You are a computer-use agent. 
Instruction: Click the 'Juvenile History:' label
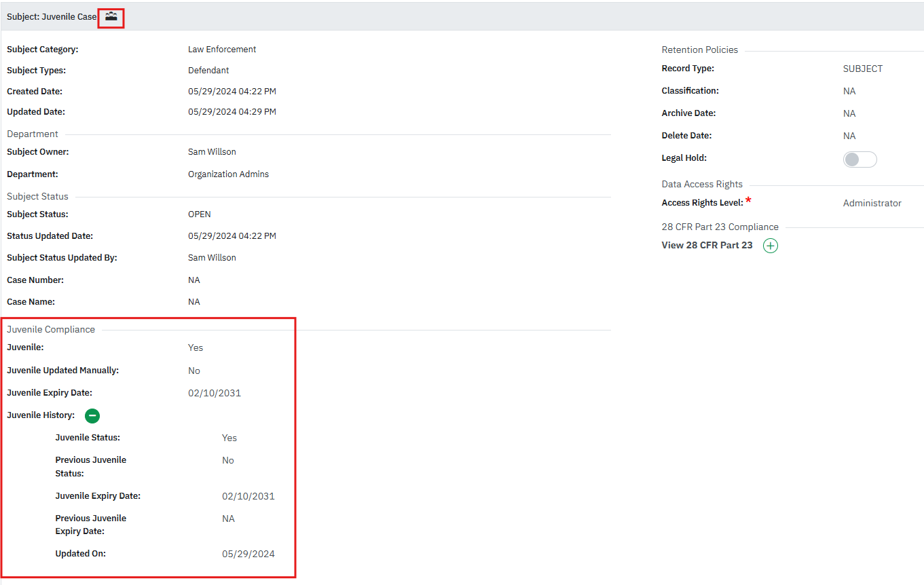click(x=41, y=415)
